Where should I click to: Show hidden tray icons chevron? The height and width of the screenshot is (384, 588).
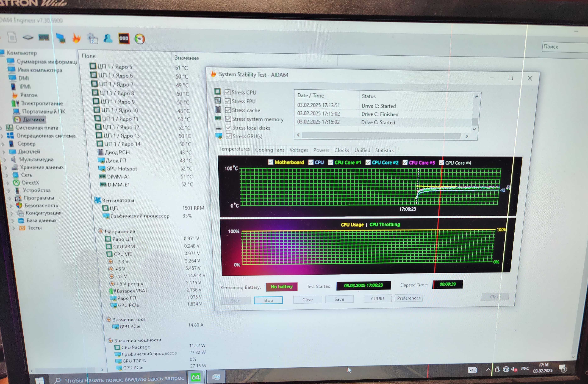tap(488, 370)
